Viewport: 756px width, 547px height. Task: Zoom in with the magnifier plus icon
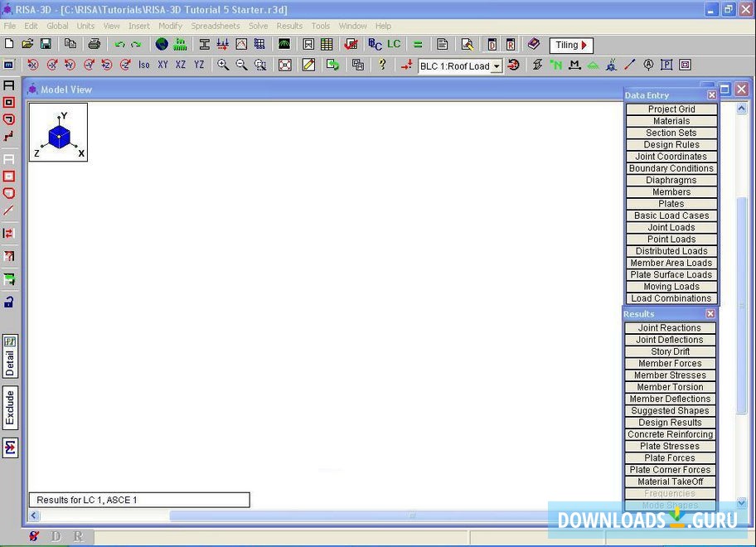point(223,65)
